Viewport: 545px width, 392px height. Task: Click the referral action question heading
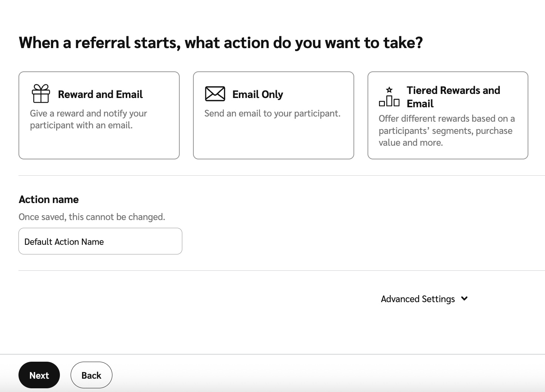point(220,43)
